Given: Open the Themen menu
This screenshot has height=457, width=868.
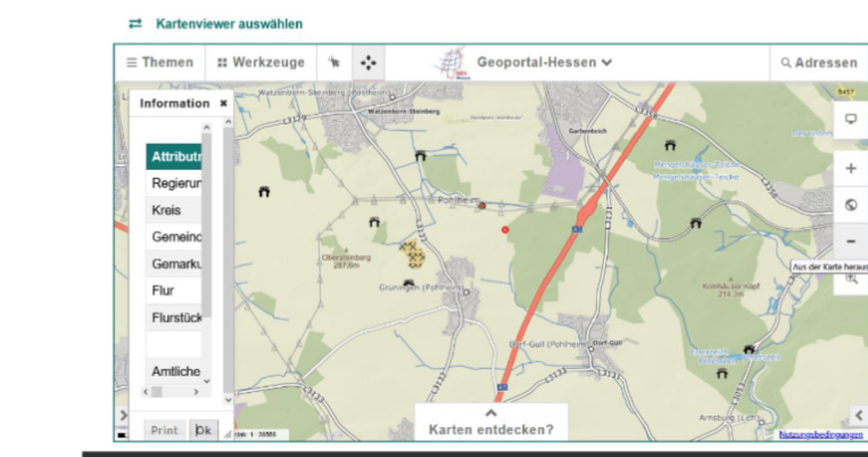Looking at the screenshot, I should click(x=160, y=62).
